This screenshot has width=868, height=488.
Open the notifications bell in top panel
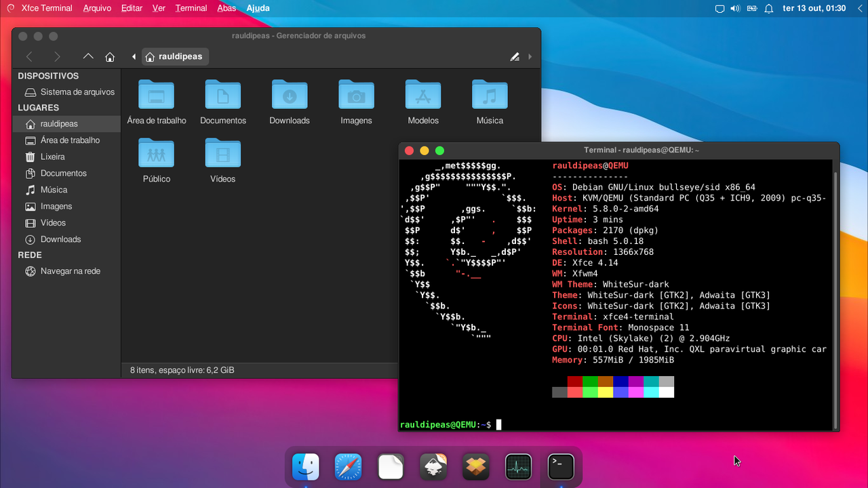[x=769, y=8]
